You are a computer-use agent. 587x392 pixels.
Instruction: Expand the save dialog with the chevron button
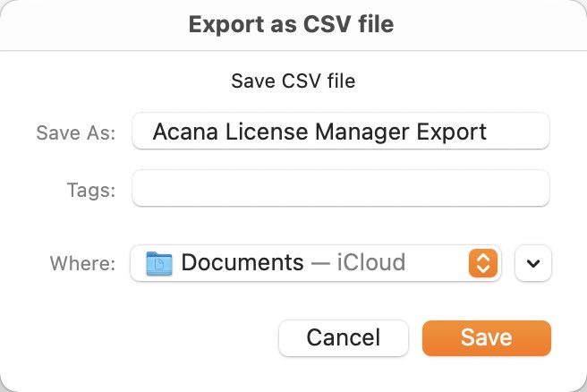[533, 263]
